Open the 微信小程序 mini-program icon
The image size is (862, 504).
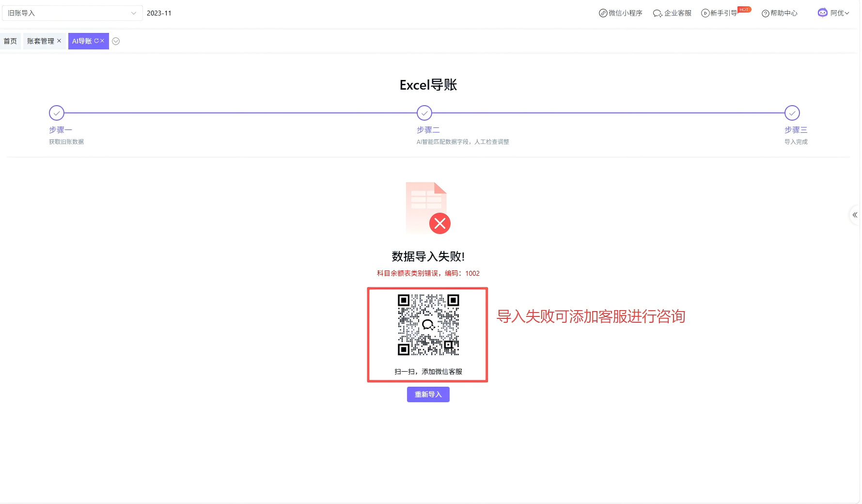coord(603,13)
